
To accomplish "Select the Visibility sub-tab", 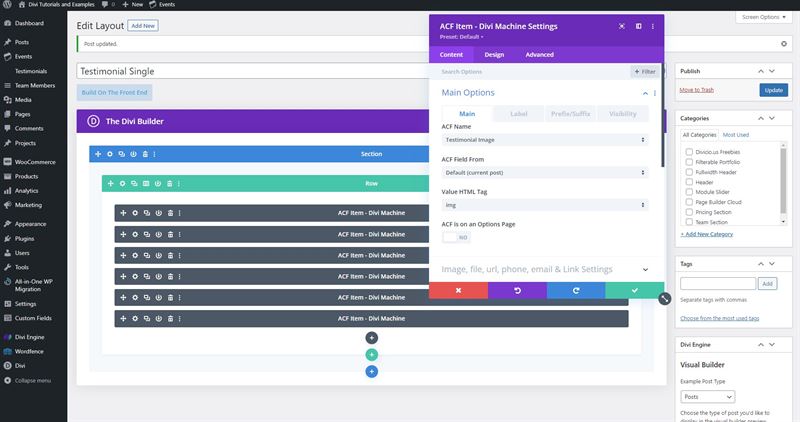I will click(622, 114).
